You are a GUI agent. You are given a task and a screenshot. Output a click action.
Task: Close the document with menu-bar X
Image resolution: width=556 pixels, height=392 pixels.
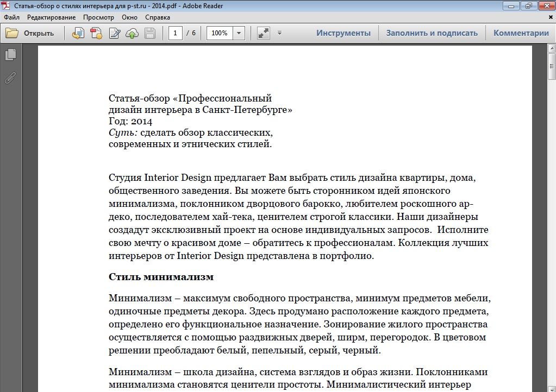pos(551,17)
